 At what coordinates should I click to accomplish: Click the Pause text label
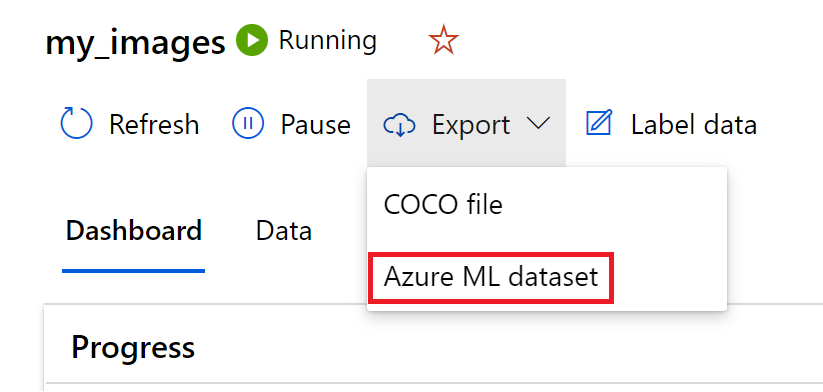pyautogui.click(x=315, y=125)
